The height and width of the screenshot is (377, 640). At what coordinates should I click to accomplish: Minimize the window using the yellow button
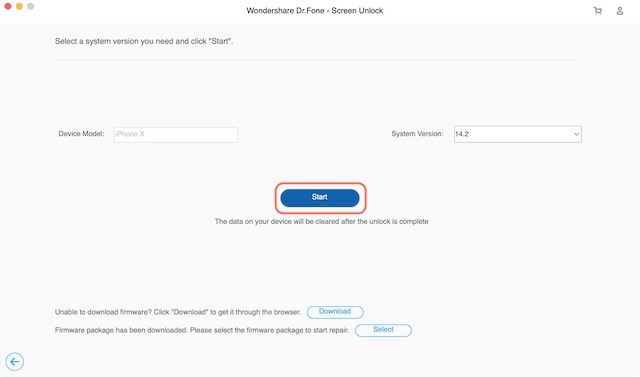click(x=19, y=6)
